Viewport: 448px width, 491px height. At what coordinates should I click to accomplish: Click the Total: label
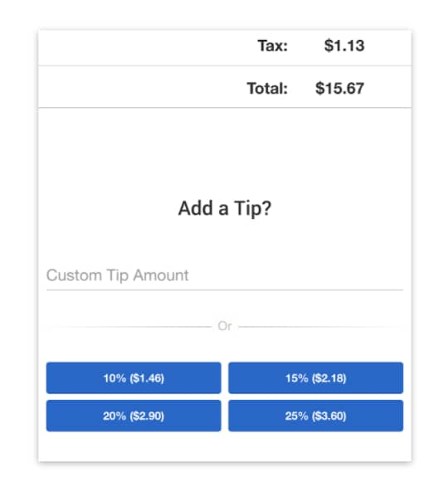(x=267, y=88)
